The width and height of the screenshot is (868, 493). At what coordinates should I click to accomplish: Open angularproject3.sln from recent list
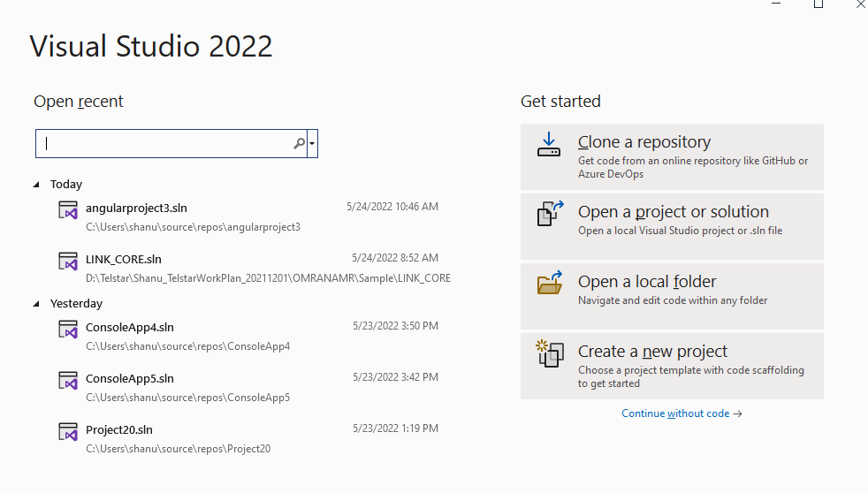tap(136, 208)
